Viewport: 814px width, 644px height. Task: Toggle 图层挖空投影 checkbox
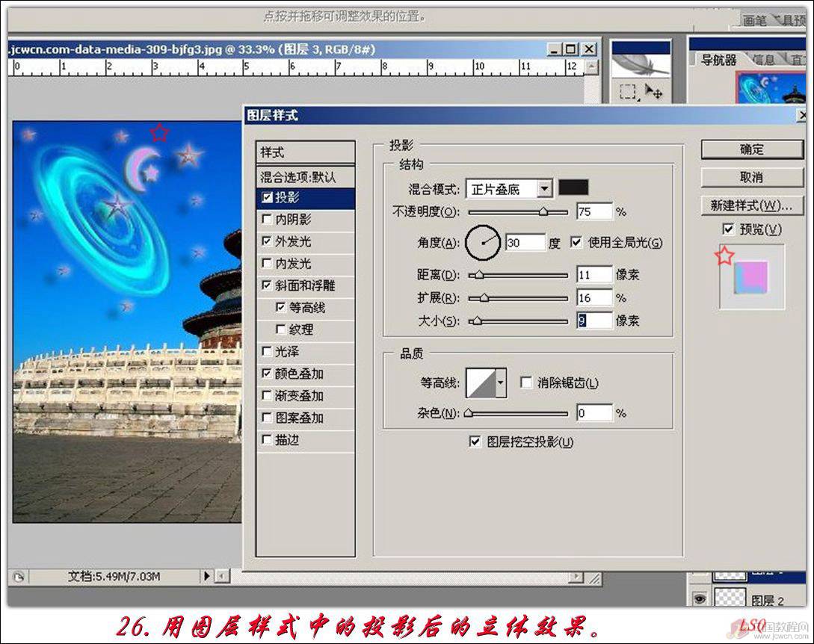(x=475, y=442)
